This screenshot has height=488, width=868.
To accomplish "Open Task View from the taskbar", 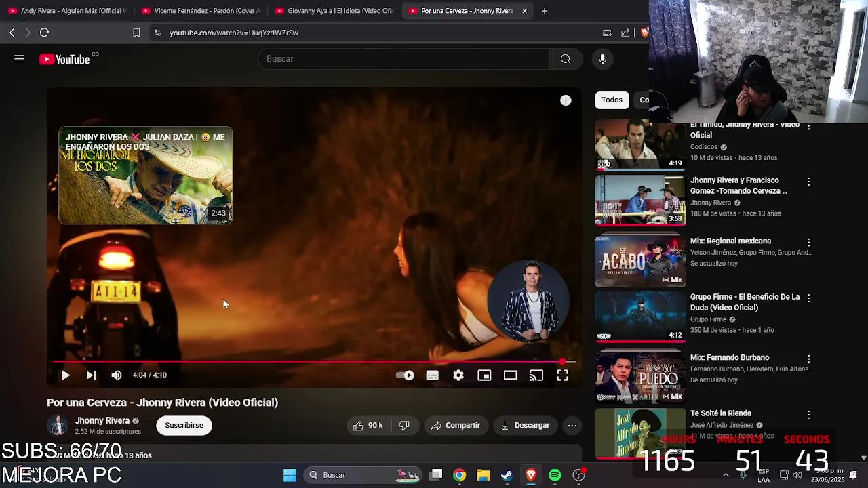I will 437,475.
